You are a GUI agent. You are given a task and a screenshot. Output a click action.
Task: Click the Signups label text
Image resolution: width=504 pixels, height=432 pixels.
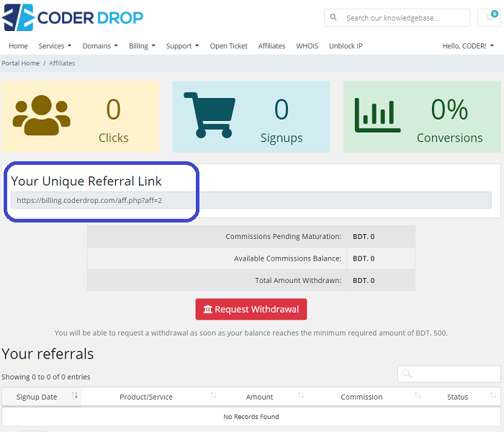pos(282,138)
